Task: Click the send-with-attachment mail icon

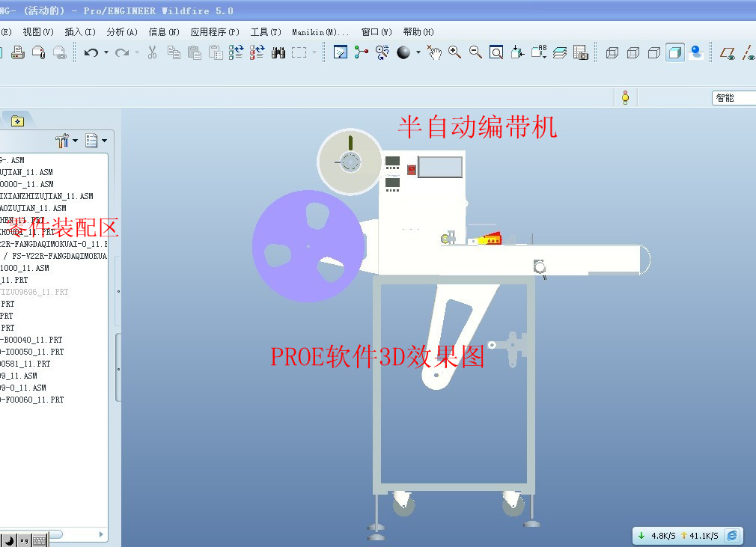Action: pyautogui.click(x=39, y=52)
